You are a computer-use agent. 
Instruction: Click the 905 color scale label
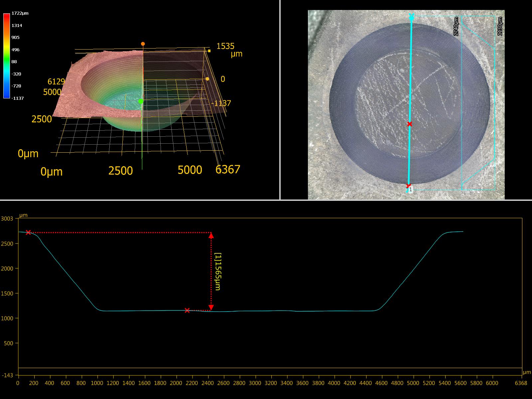(16, 37)
